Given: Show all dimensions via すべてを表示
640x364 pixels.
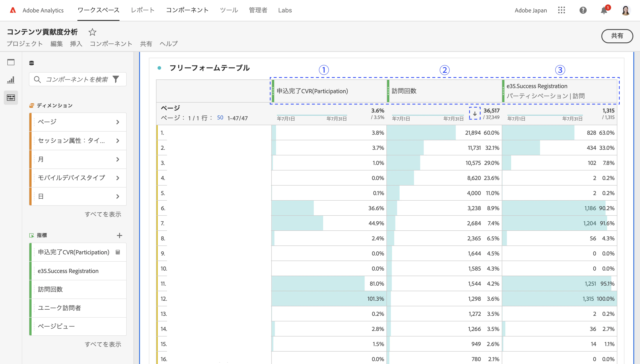Looking at the screenshot, I should [x=103, y=214].
